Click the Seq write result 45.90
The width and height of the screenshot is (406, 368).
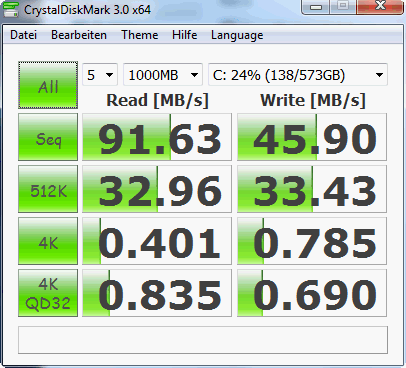312,137
